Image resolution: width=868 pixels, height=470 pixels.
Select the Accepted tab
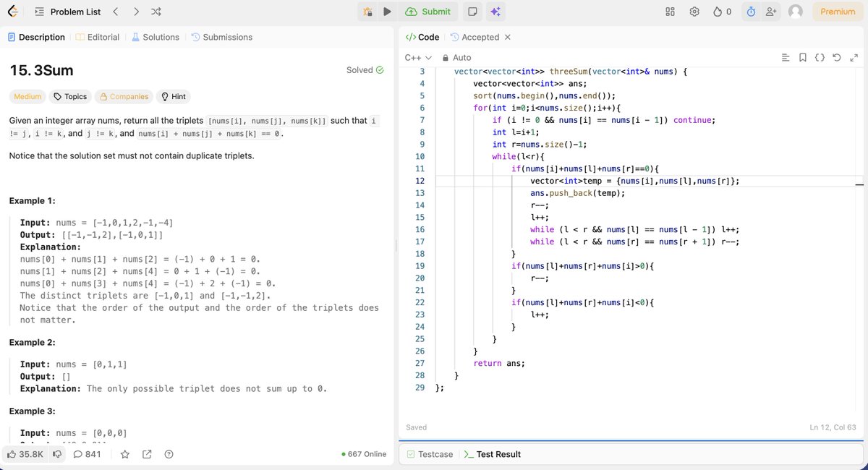coord(475,37)
